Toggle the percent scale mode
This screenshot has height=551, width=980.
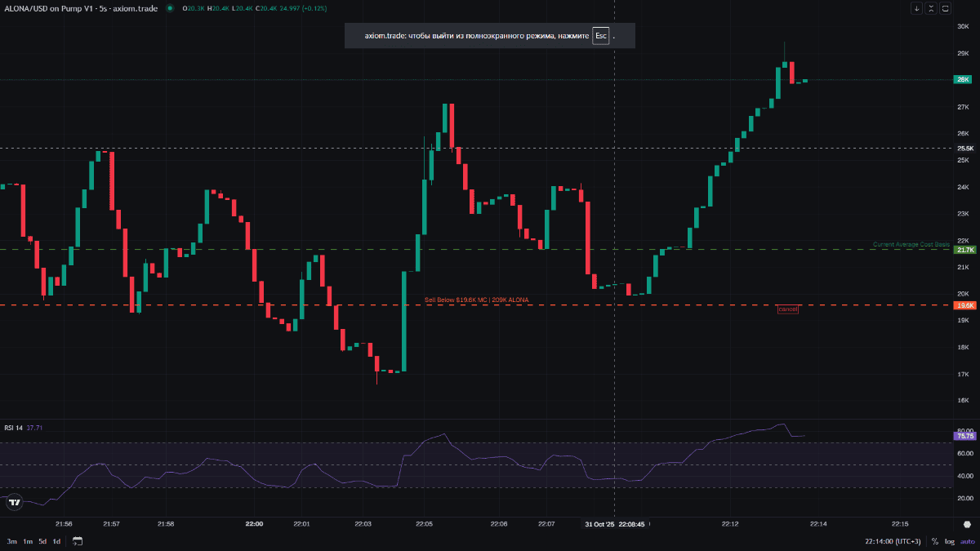(935, 541)
